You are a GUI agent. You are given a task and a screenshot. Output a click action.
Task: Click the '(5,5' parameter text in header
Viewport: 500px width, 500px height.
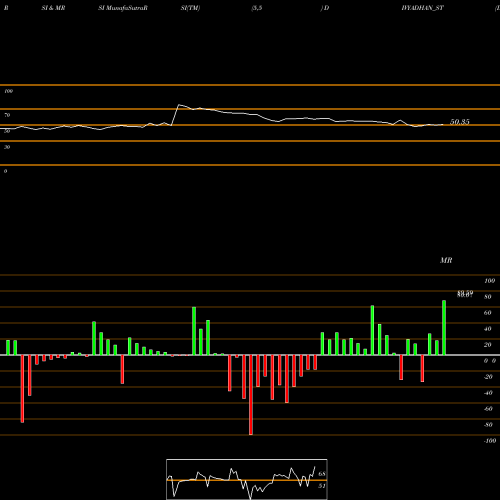pyautogui.click(x=257, y=8)
